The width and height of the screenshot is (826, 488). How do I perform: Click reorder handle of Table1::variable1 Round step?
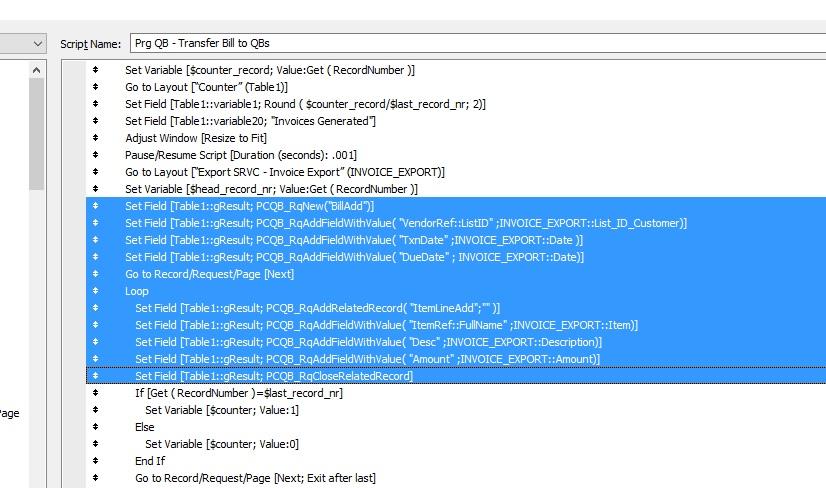click(95, 103)
